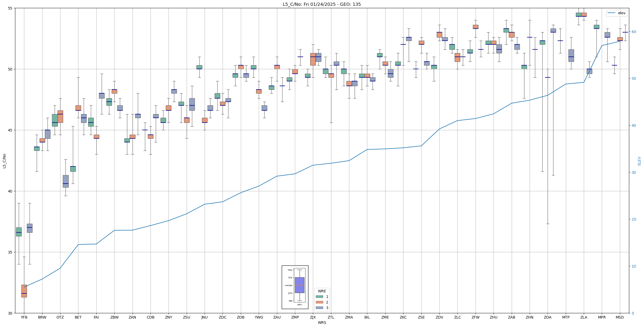Click the orange WRE 2 legend swatch
This screenshot has height=327, width=644.
[x=319, y=302]
